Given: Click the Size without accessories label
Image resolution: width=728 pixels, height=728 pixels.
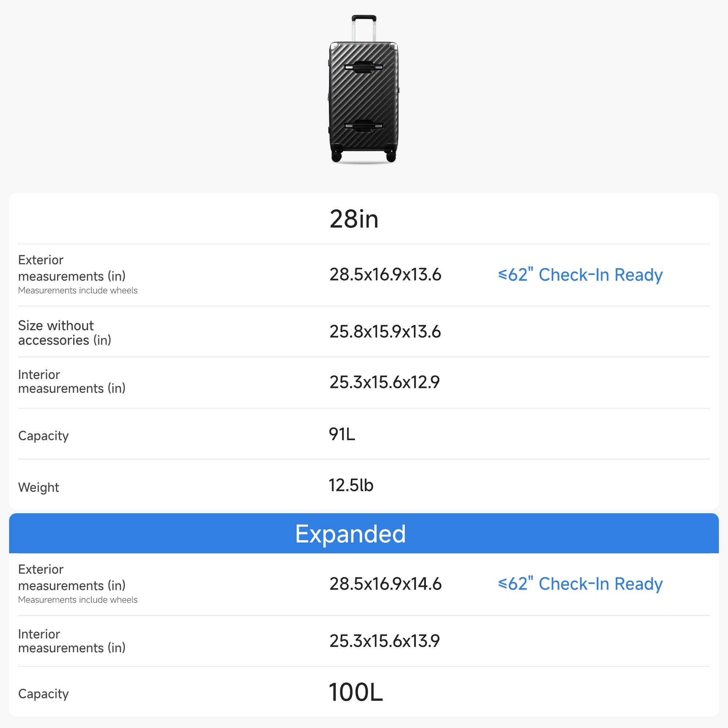Looking at the screenshot, I should click(64, 333).
